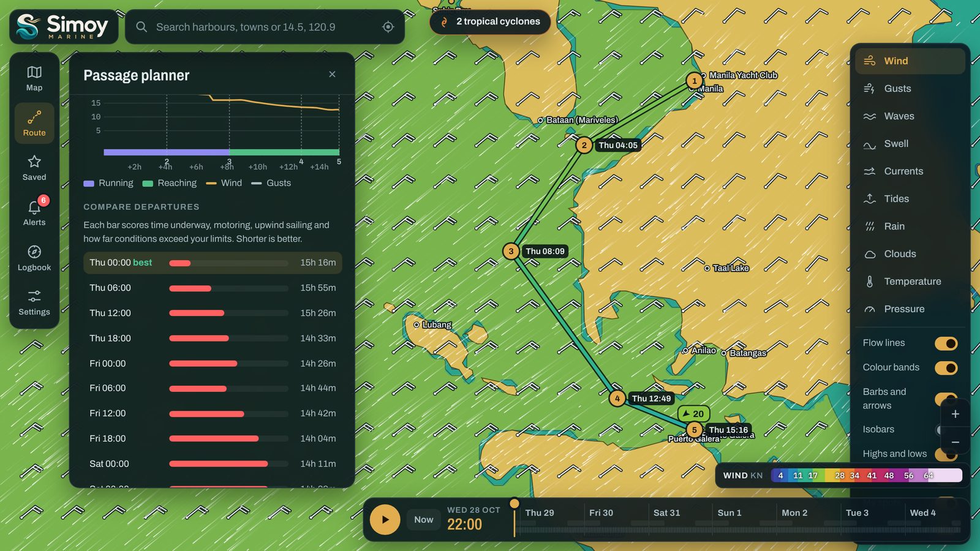Open Saved places star icon
This screenshot has width=980, height=551.
34,168
